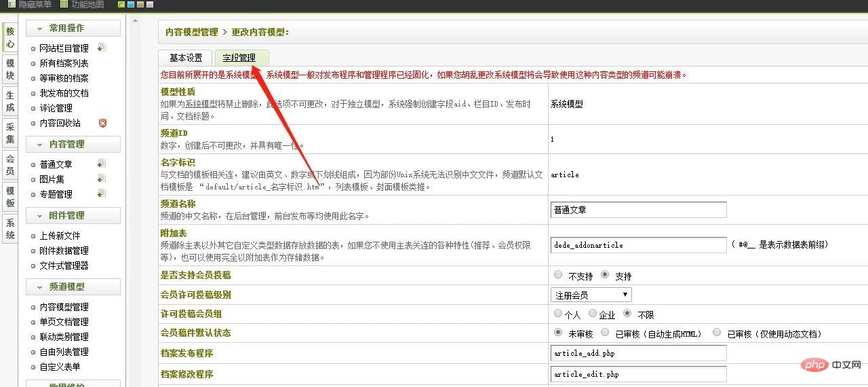The width and height of the screenshot is (868, 387).
Task: Select 未审核 default status
Action: [558, 333]
